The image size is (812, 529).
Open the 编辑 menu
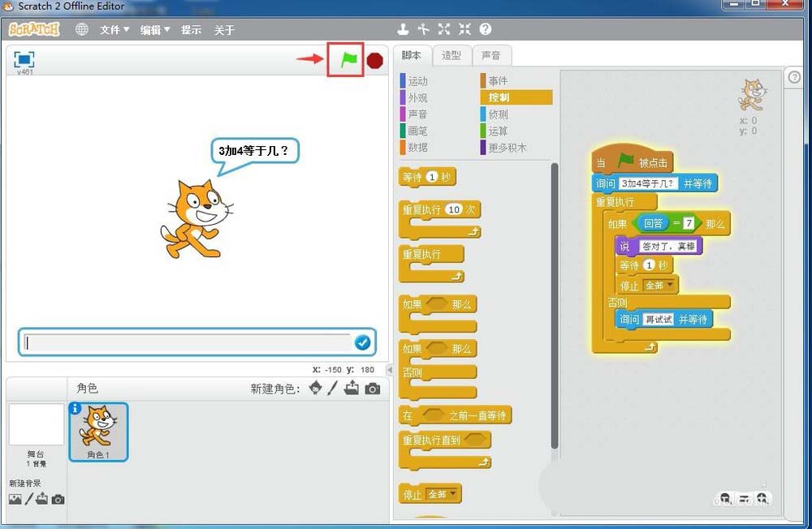pyautogui.click(x=154, y=30)
